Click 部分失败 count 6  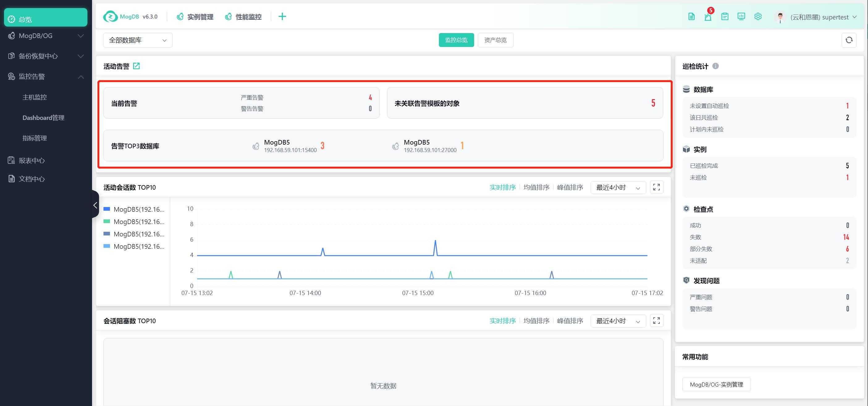click(847, 249)
